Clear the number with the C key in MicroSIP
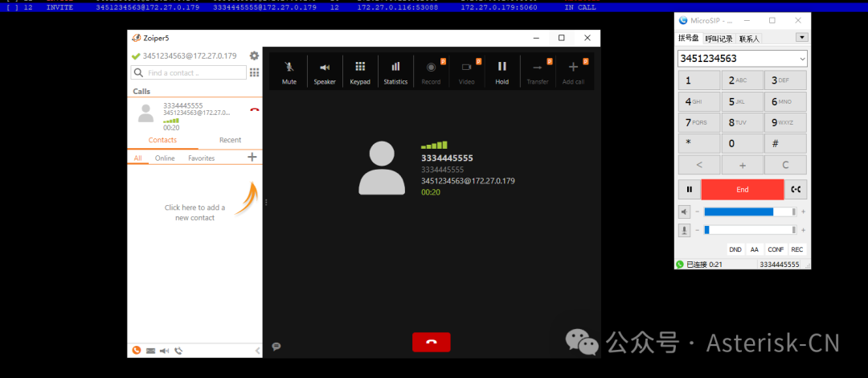868x378 pixels. pos(785,165)
